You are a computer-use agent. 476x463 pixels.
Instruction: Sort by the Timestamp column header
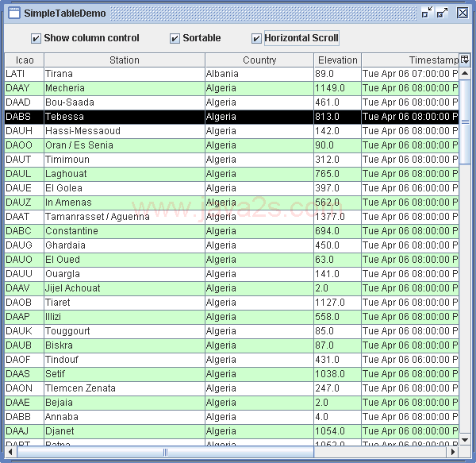pos(410,60)
